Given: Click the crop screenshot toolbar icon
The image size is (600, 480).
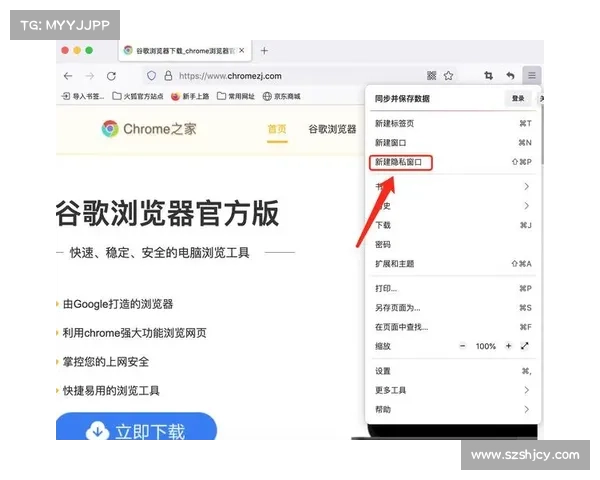Looking at the screenshot, I should [x=488, y=75].
